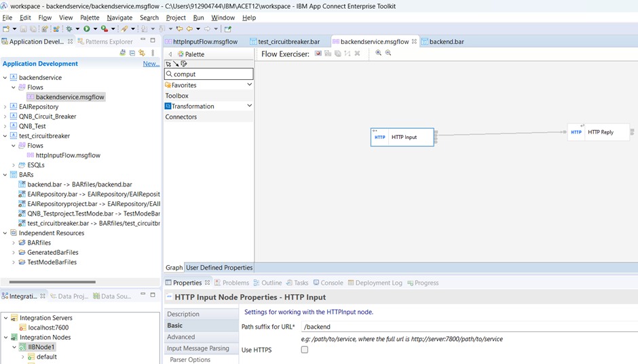
Task: Minimize the Application Development panel
Action: click(143, 40)
